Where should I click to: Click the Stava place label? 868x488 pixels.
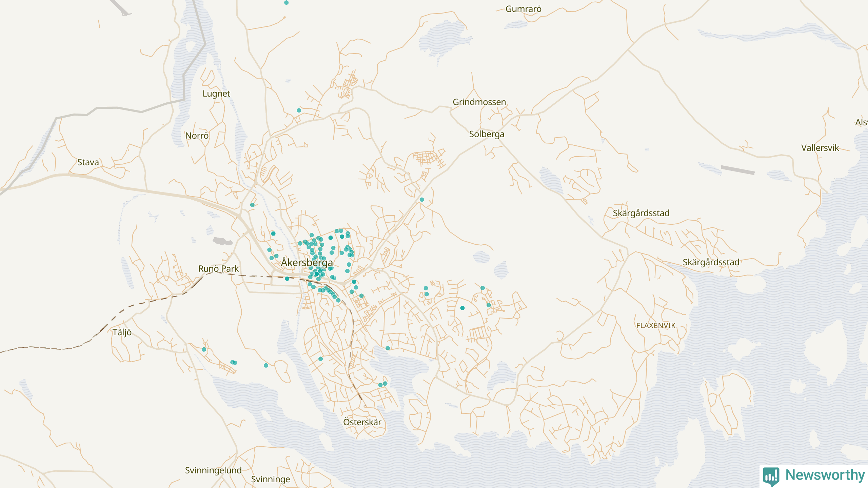click(x=88, y=162)
